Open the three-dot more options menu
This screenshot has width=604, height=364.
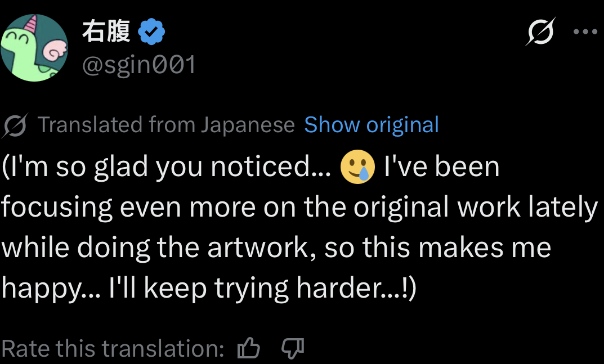tap(585, 32)
